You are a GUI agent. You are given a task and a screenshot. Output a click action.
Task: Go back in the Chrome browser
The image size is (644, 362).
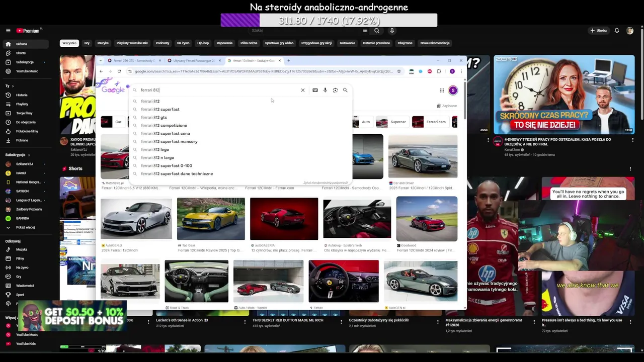click(101, 71)
